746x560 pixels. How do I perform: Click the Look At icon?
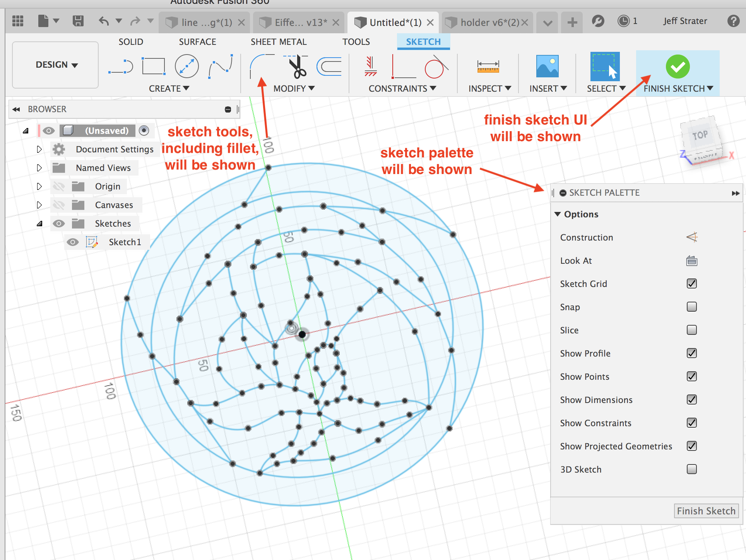point(692,261)
